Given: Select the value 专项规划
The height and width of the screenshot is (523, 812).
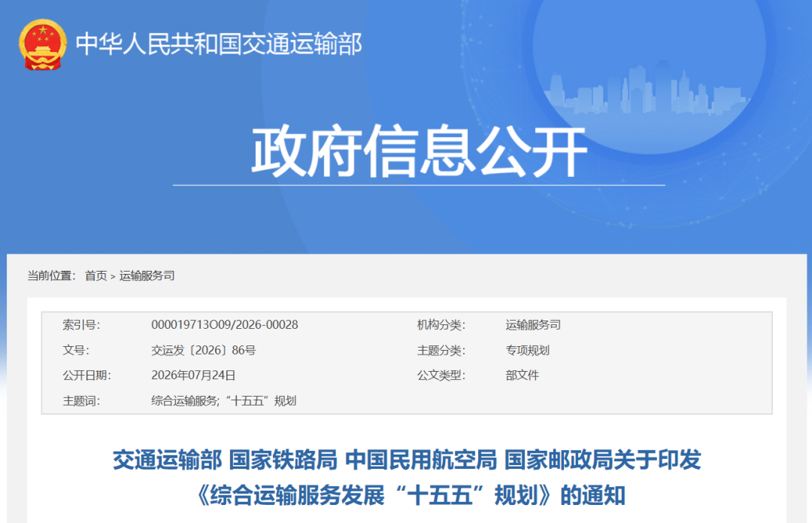Looking at the screenshot, I should (x=527, y=351).
